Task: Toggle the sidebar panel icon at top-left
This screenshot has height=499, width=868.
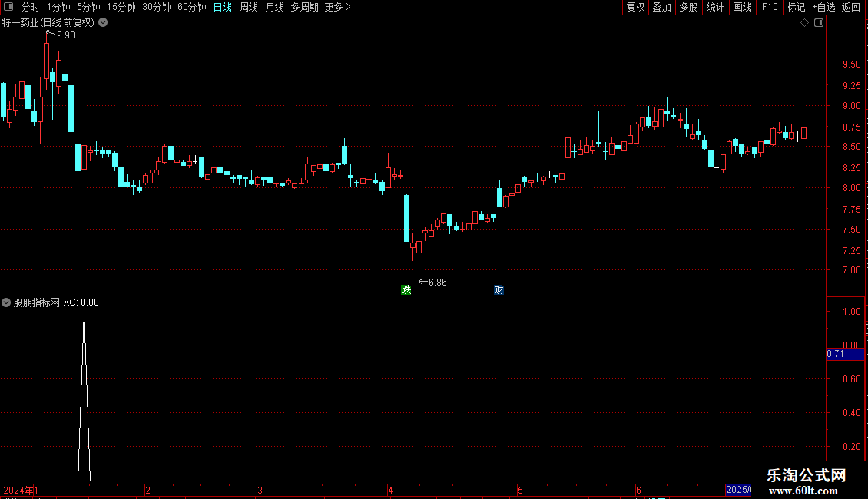Action: (8, 7)
